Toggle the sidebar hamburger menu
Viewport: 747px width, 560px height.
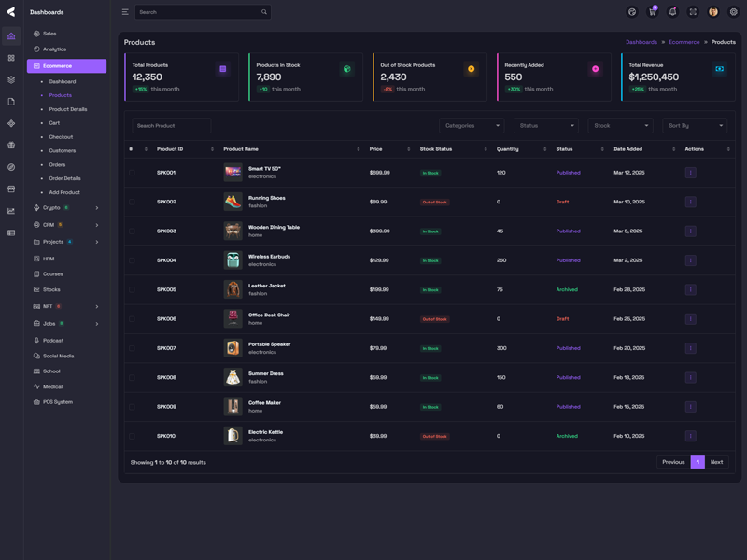[125, 12]
